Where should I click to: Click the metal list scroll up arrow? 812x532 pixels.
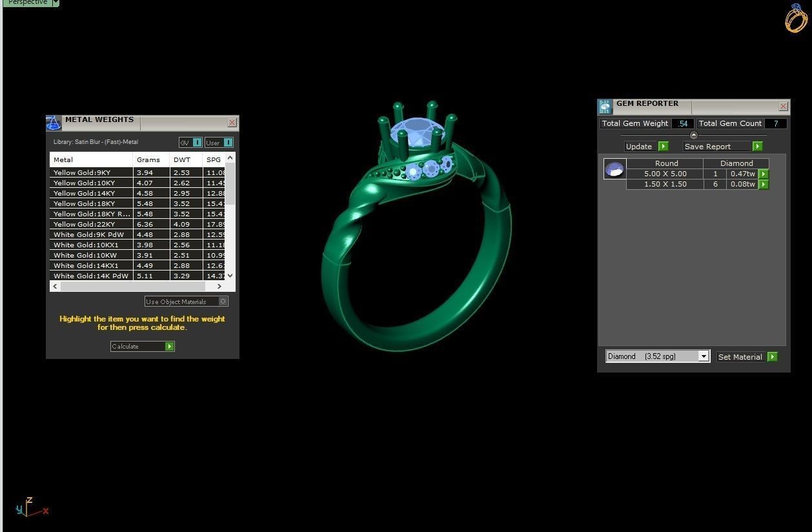tap(230, 158)
